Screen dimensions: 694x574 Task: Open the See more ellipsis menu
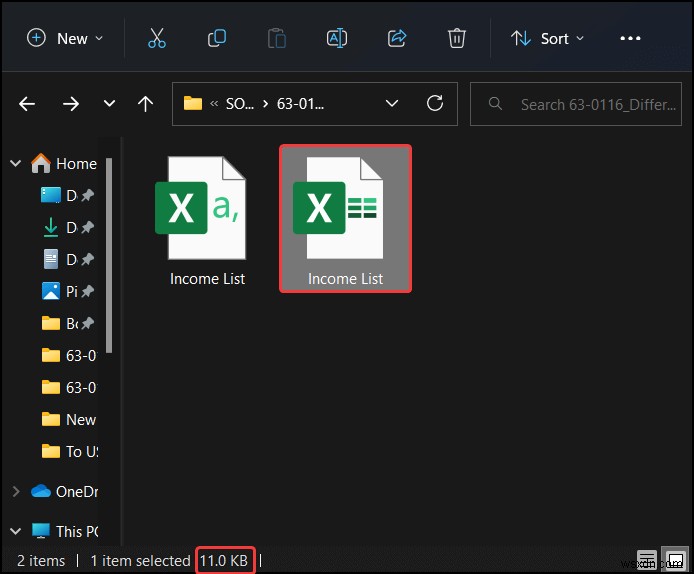[630, 39]
